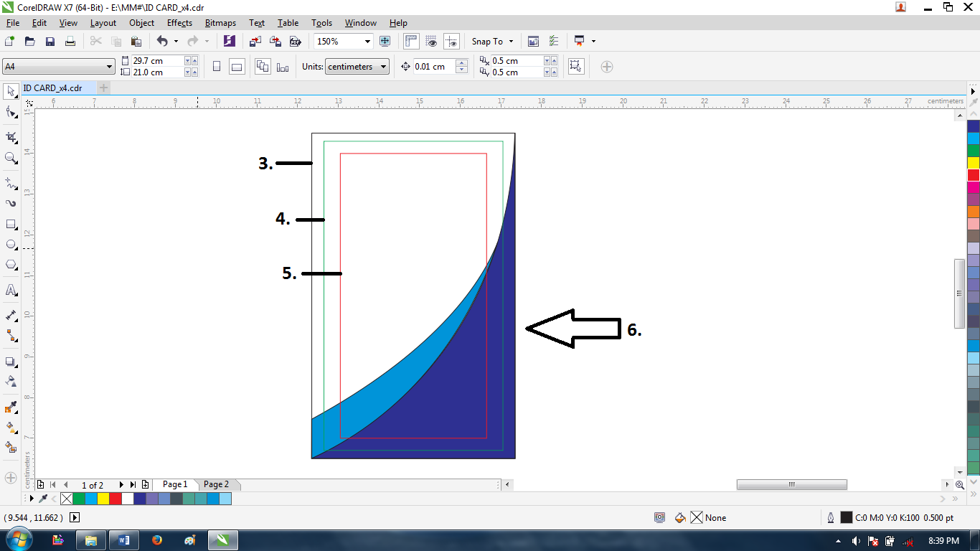Select the Pick tool
980x551 pixels.
tap(10, 92)
